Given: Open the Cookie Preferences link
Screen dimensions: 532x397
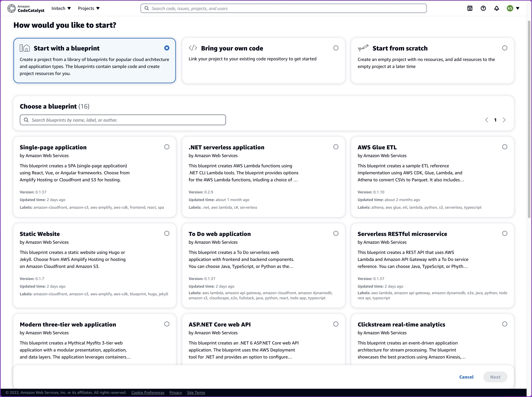Looking at the screenshot, I should pos(148,392).
